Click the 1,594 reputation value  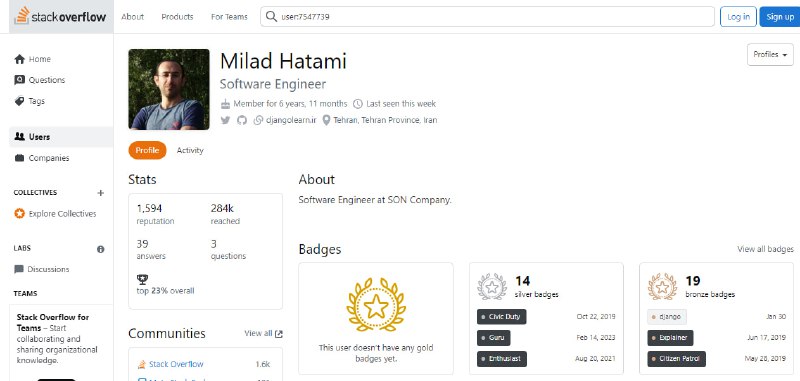(x=149, y=208)
